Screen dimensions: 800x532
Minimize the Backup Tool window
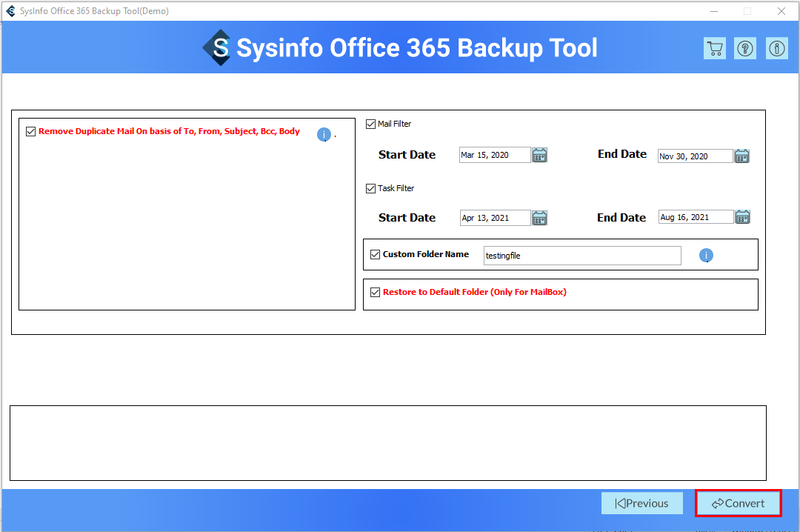[x=714, y=10]
